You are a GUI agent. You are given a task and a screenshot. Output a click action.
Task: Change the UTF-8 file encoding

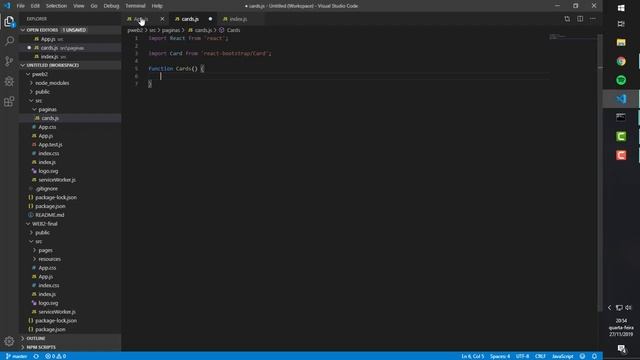(x=522, y=356)
